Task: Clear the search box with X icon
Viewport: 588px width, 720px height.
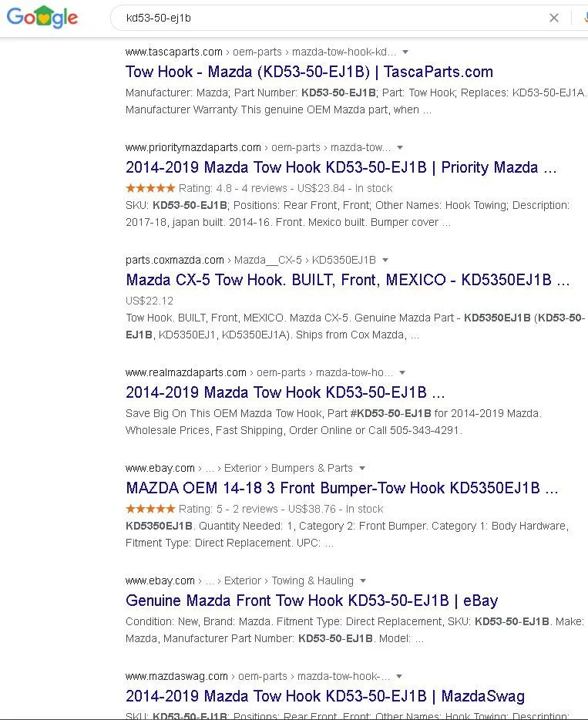Action: click(553, 18)
